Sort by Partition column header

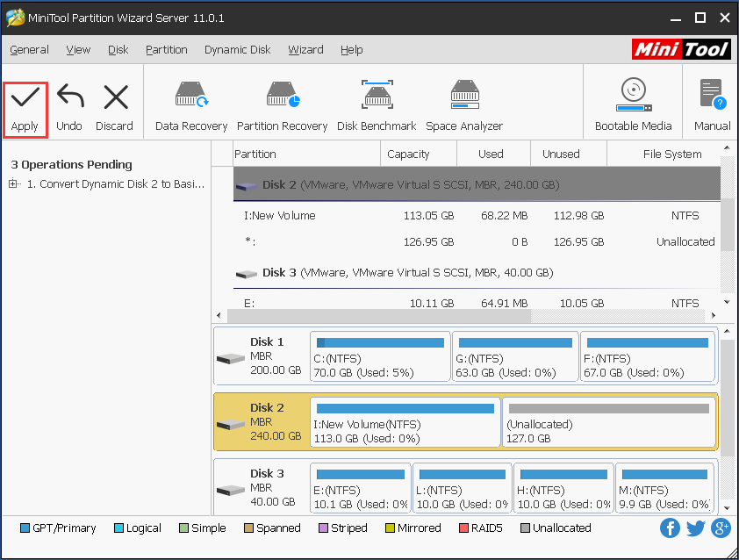pos(307,154)
